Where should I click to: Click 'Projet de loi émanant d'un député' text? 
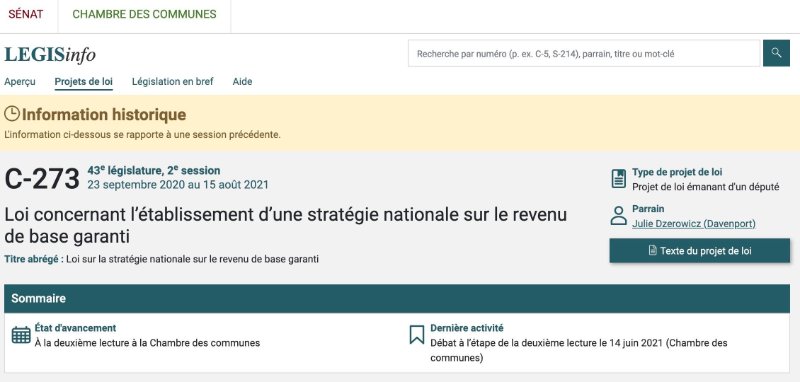(x=706, y=187)
